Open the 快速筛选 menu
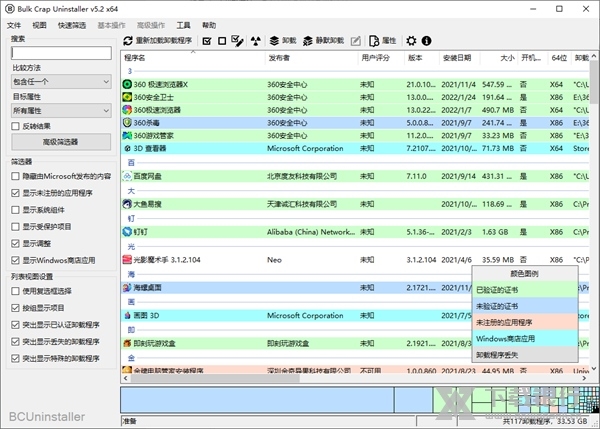This screenshot has height=429, width=600. point(71,24)
